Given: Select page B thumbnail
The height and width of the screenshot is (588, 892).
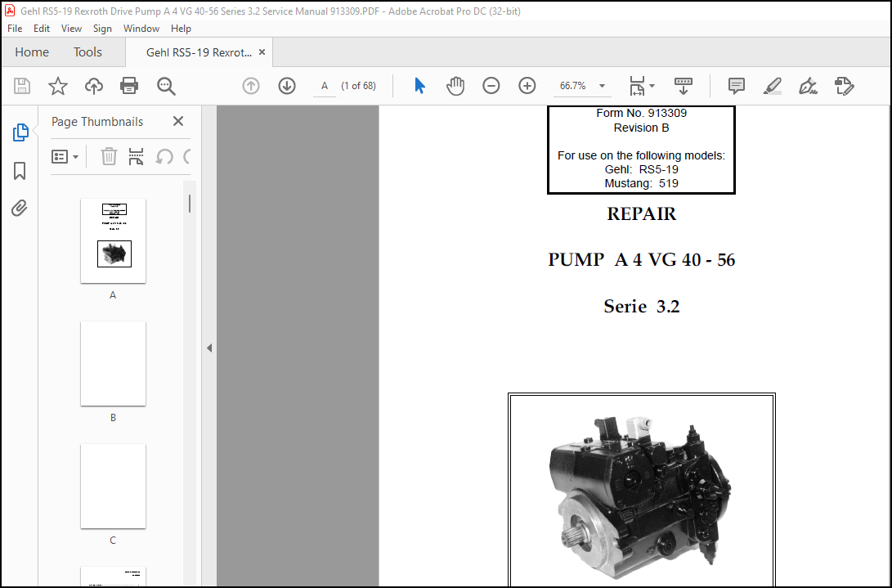Looking at the screenshot, I should pos(113,363).
